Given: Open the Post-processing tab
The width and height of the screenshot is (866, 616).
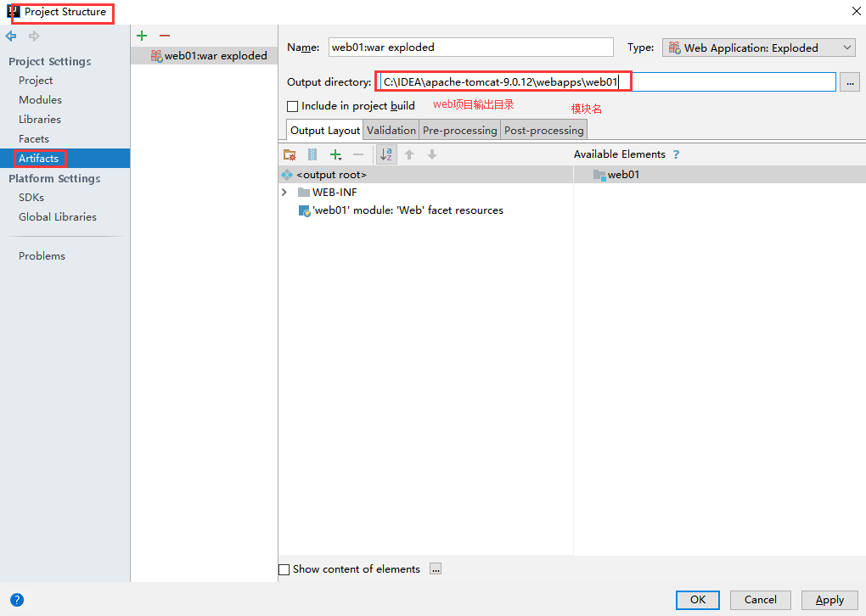Looking at the screenshot, I should click(543, 131).
